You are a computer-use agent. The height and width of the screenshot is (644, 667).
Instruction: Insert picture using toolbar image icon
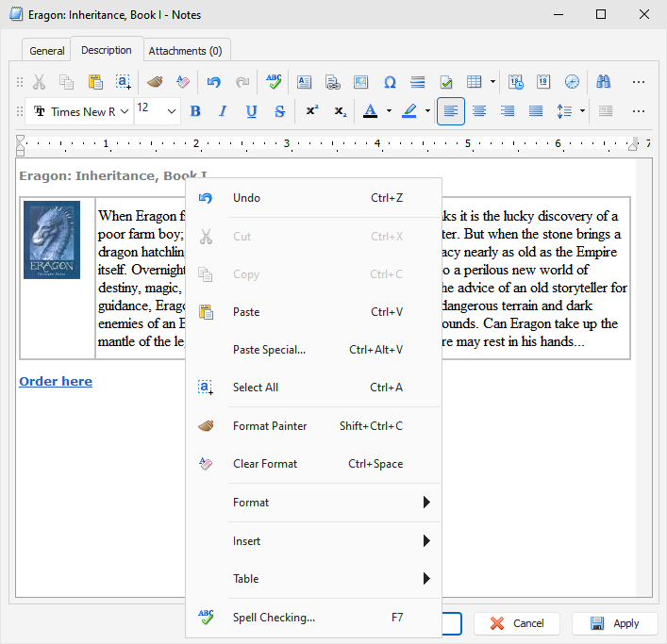tap(360, 82)
